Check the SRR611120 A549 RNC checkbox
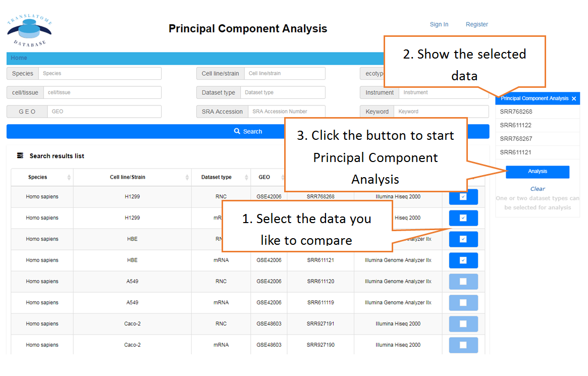Image resolution: width=588 pixels, height=376 pixels. point(463,282)
